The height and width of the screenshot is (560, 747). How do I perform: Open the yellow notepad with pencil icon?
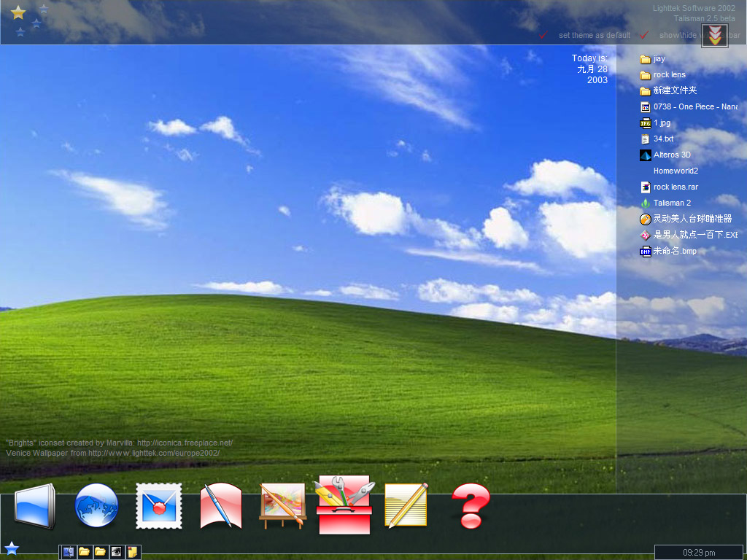[x=406, y=505]
